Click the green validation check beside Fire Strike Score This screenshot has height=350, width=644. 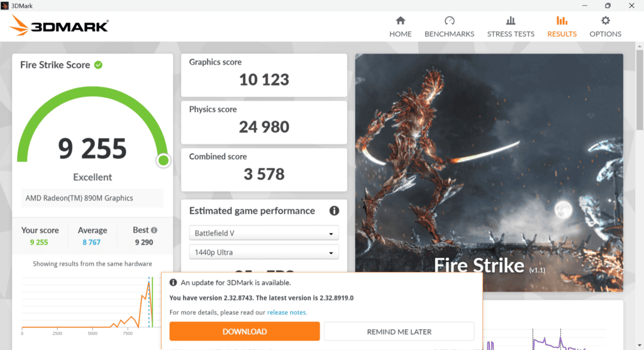98,65
